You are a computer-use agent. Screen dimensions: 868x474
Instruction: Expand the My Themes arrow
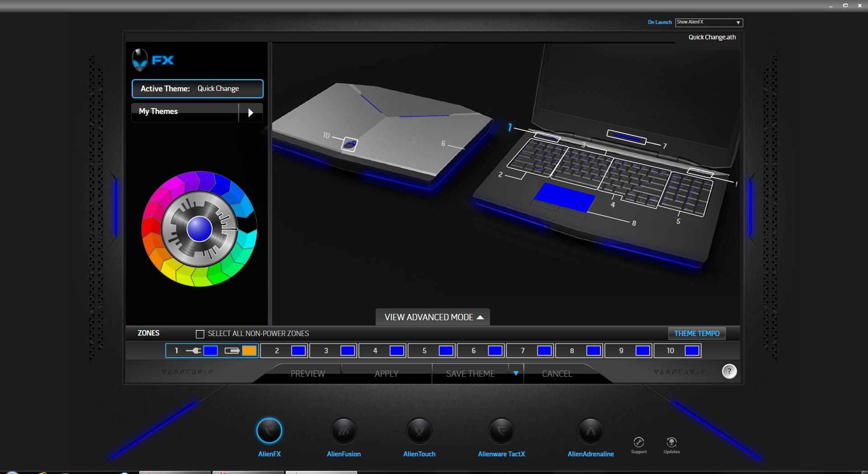250,113
